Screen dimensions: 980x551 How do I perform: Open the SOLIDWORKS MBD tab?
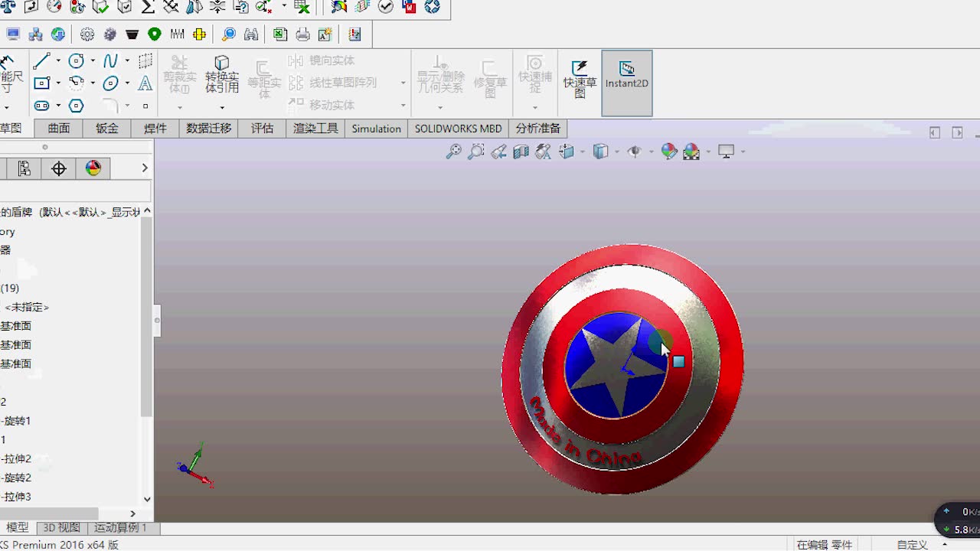(458, 129)
